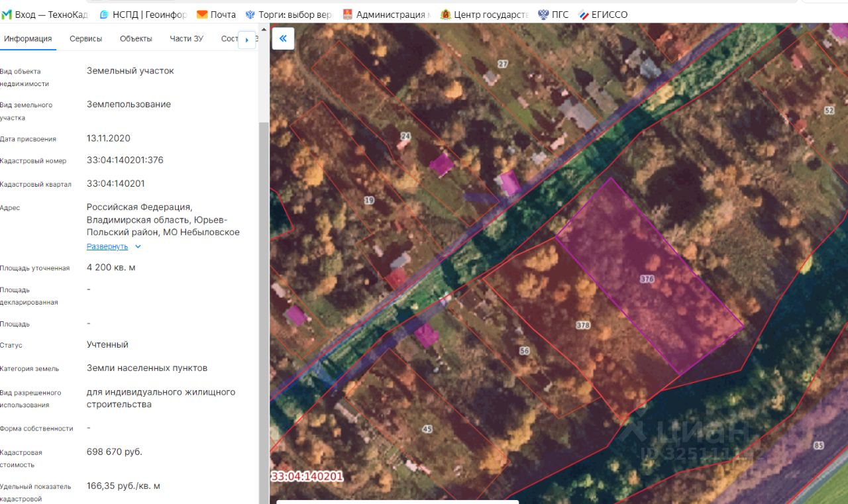Viewport: 848px width, 504px height.
Task: Select parcel 45 on the map
Action: tap(427, 429)
